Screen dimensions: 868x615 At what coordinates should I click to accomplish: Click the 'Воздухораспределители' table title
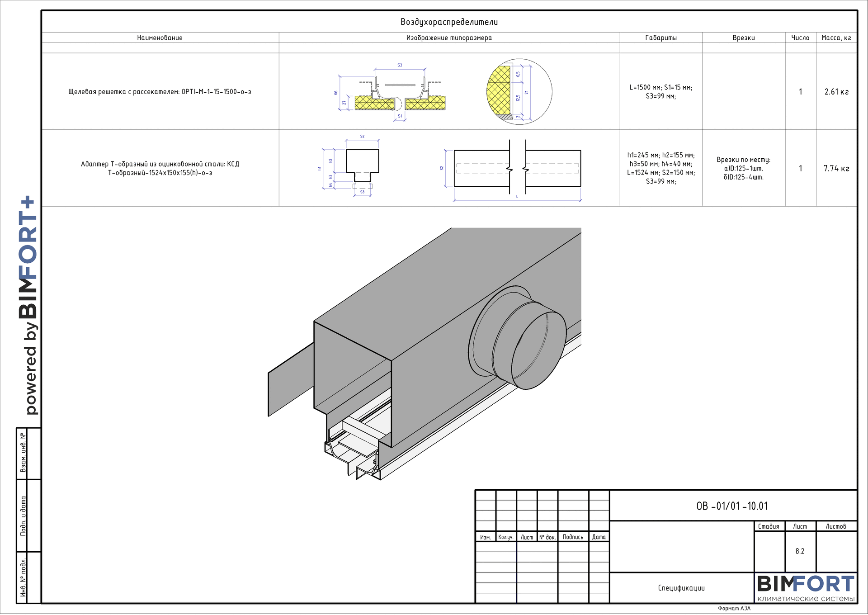pyautogui.click(x=449, y=22)
